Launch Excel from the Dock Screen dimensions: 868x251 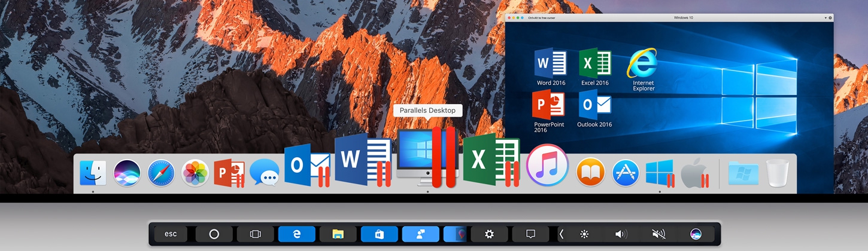pos(491,160)
